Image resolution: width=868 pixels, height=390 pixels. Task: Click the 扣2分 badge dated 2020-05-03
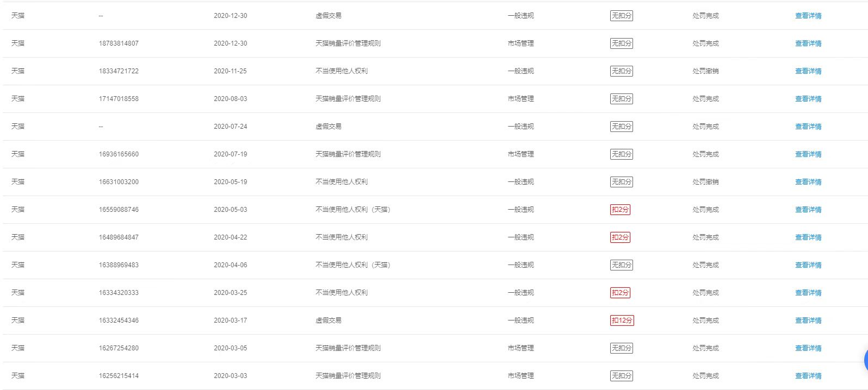620,210
